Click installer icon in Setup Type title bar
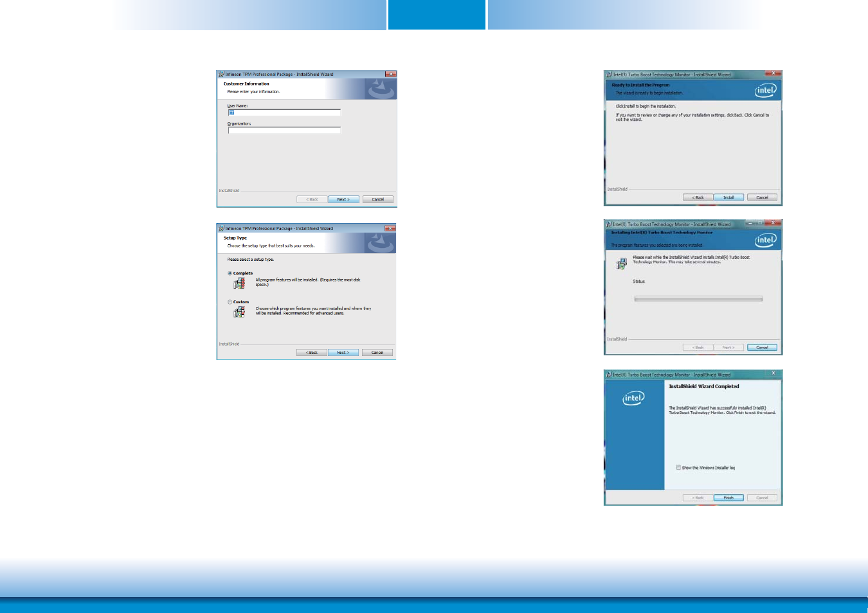The height and width of the screenshot is (613, 868). coord(221,228)
